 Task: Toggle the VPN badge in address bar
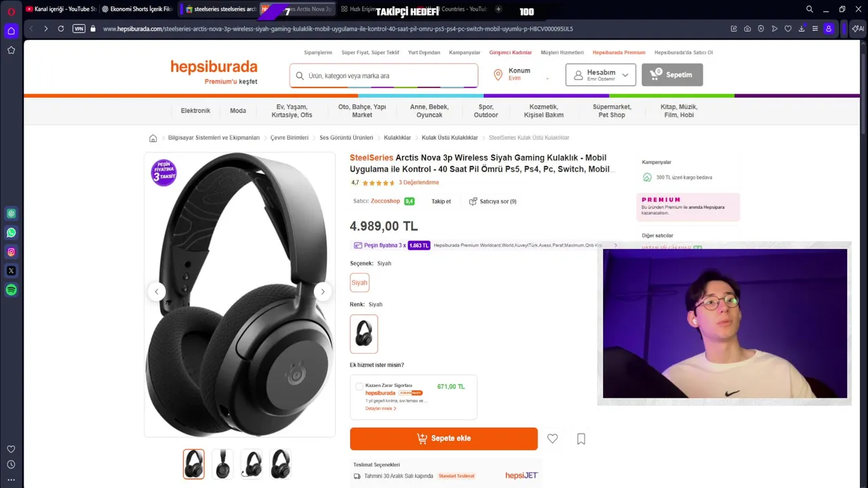click(x=79, y=28)
